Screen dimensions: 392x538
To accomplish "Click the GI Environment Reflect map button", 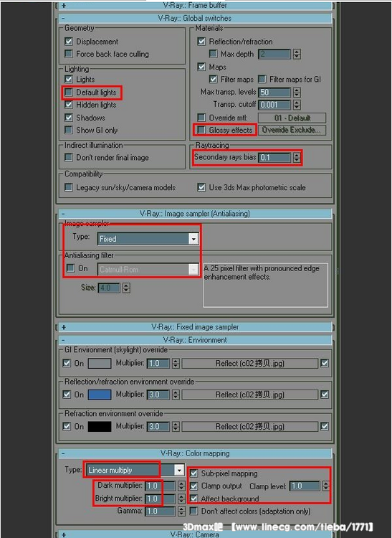I will click(x=250, y=364).
